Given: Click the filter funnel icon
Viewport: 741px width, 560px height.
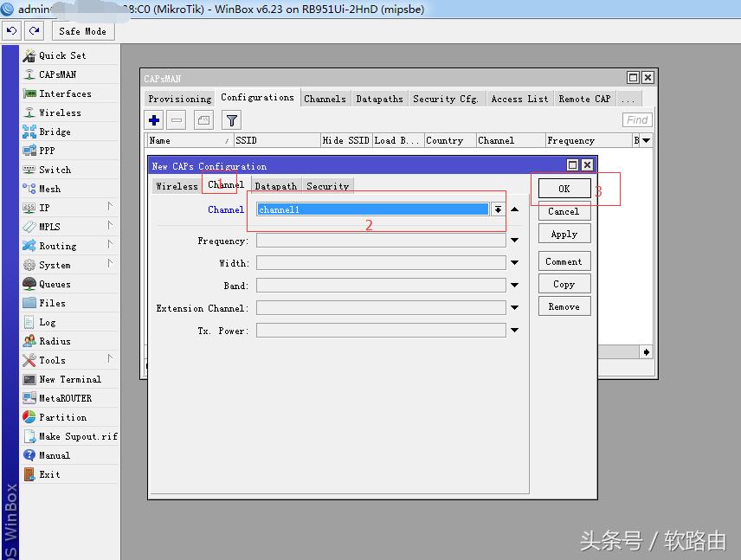Looking at the screenshot, I should click(231, 120).
